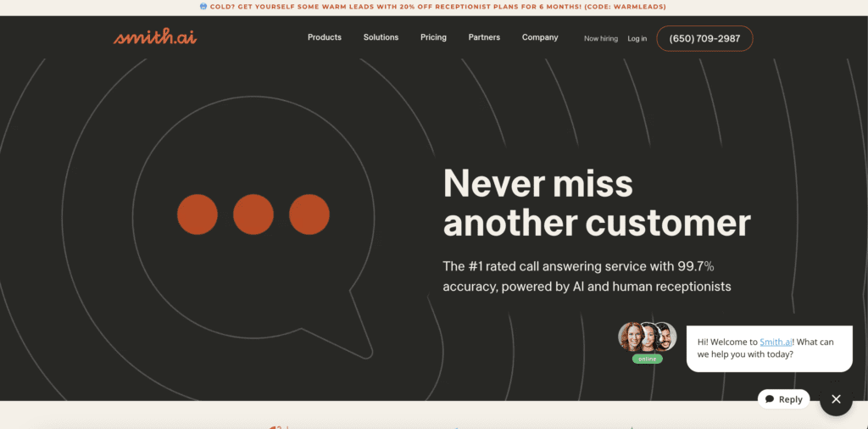The image size is (868, 429).
Task: Close the chat widget with the X icon
Action: coord(836,399)
